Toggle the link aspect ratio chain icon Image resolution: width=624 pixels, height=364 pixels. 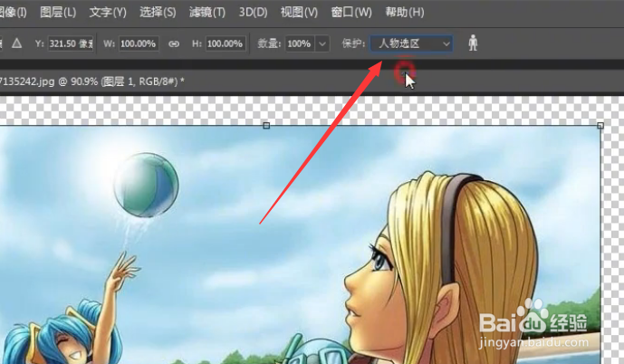tap(174, 43)
